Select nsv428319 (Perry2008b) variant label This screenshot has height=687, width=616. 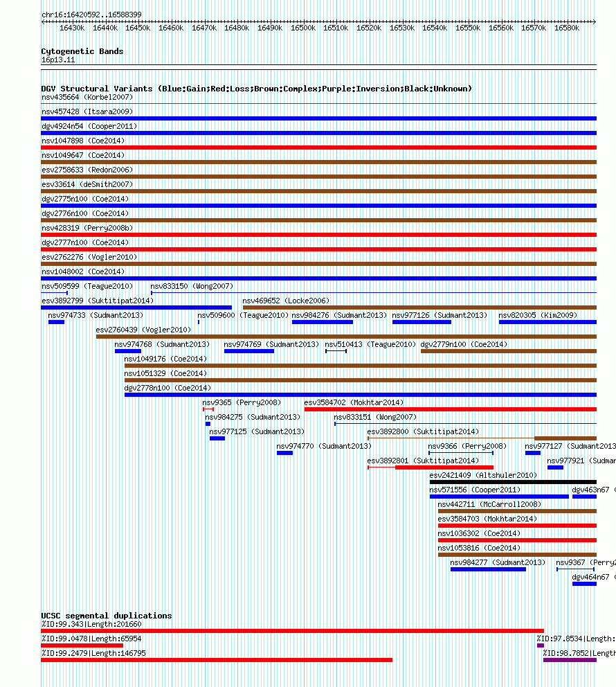(x=87, y=229)
